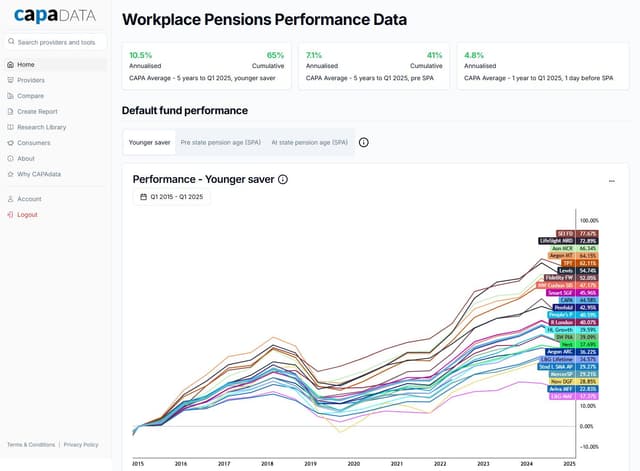This screenshot has height=471, width=640.
Task: Select the At state pension age tab
Action: click(309, 143)
